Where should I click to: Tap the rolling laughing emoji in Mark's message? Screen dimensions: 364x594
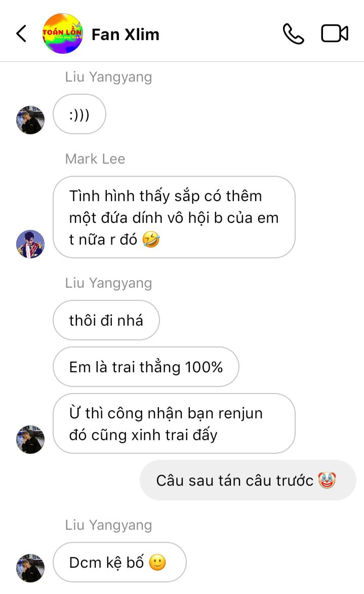click(151, 240)
